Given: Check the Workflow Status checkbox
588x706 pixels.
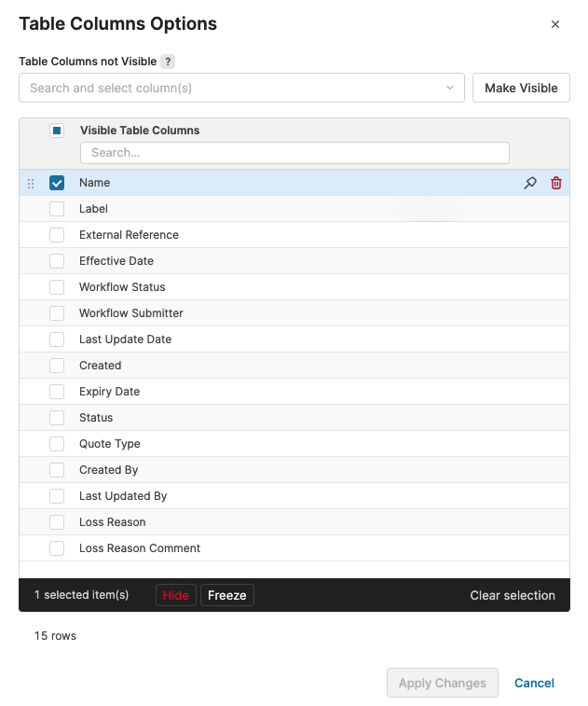Looking at the screenshot, I should (57, 287).
